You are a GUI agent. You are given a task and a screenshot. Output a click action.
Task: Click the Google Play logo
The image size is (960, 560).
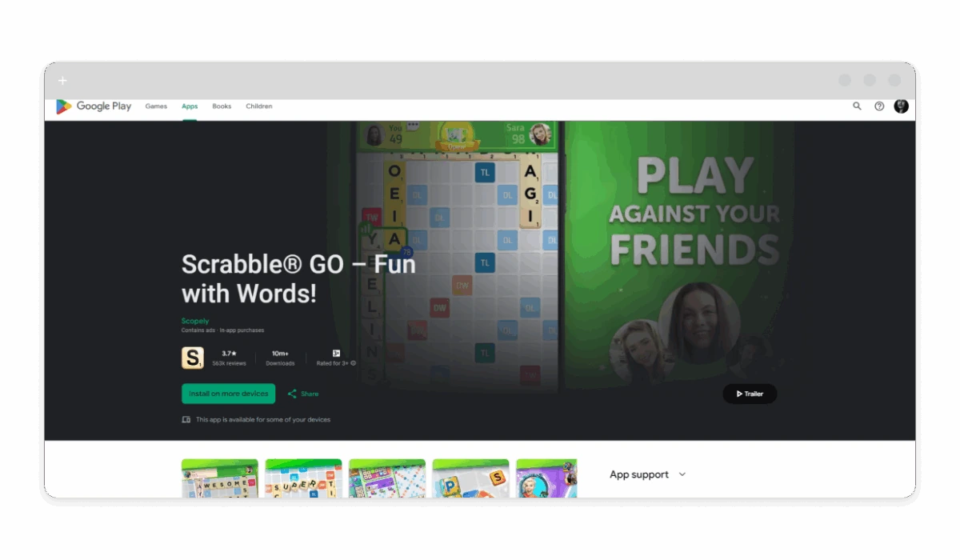coord(94,106)
